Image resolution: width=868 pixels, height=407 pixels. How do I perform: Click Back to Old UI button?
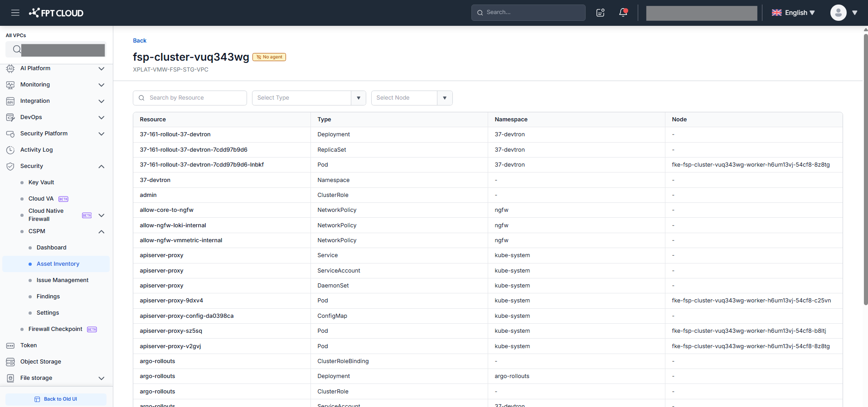[56, 399]
